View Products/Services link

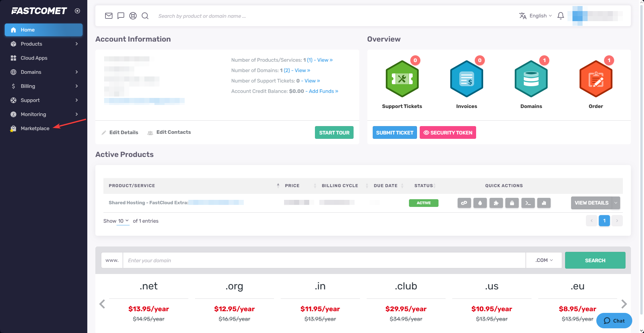(325, 60)
